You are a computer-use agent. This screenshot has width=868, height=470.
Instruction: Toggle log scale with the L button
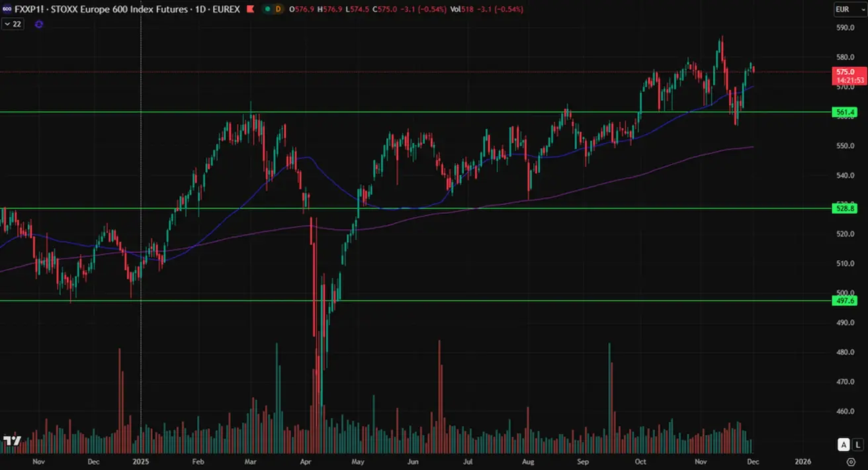click(x=857, y=444)
